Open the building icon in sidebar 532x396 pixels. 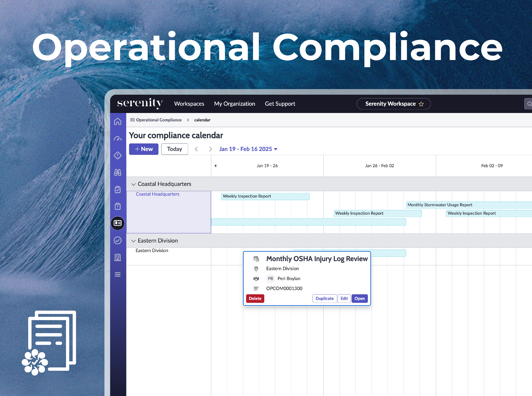[118, 257]
